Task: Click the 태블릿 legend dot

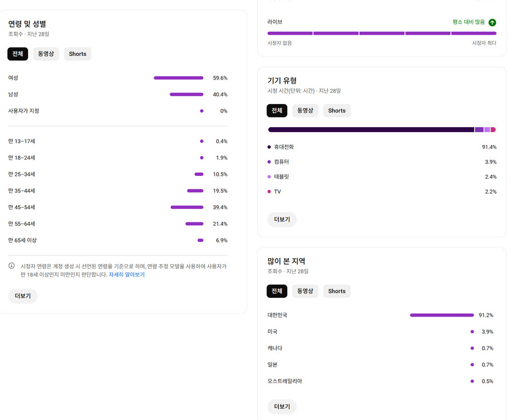Action: point(269,176)
